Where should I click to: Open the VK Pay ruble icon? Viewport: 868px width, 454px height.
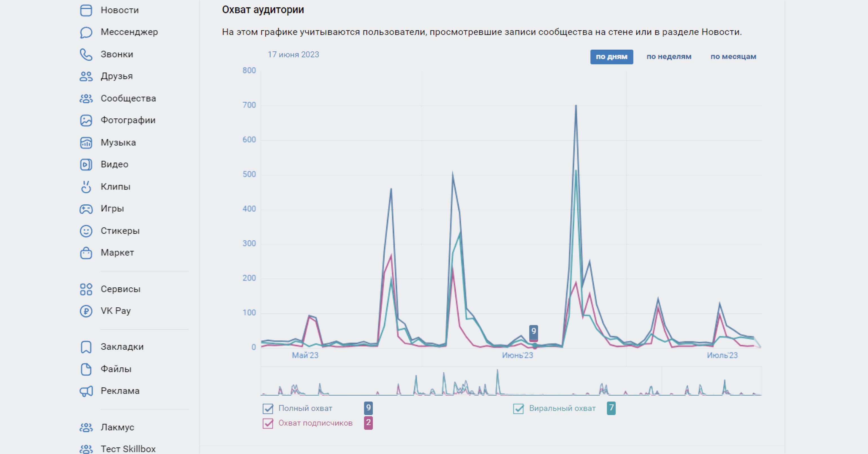tap(86, 311)
